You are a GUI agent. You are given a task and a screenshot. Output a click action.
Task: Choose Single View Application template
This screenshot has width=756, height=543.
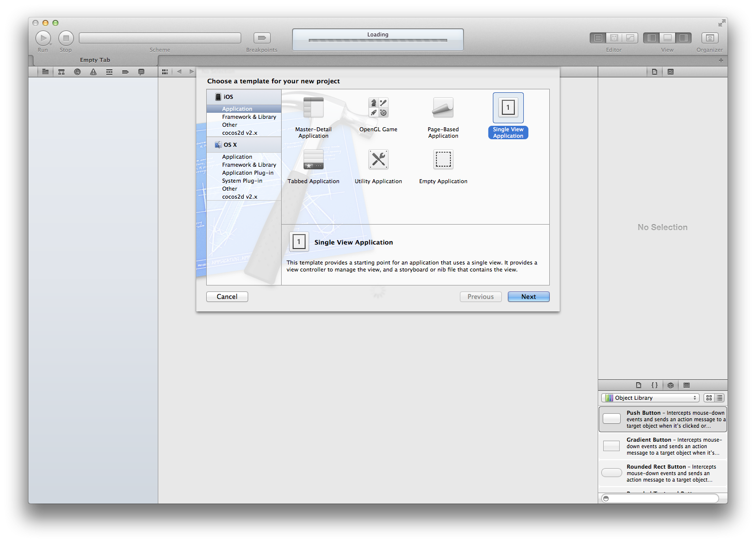click(x=508, y=116)
